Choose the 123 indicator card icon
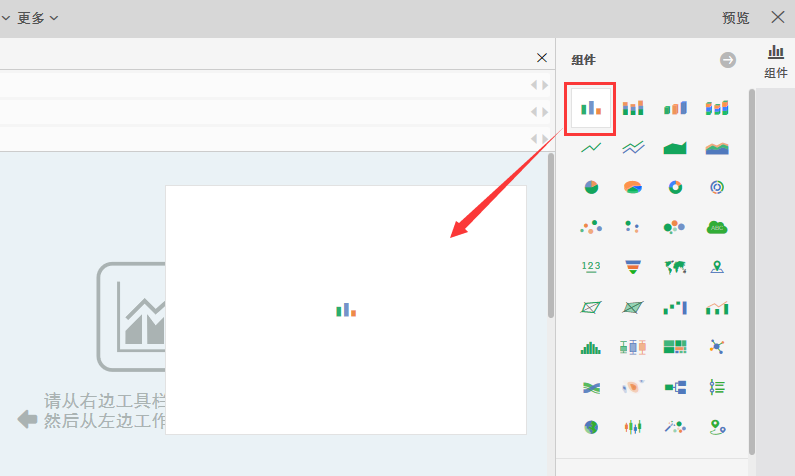The width and height of the screenshot is (795, 476). point(591,267)
